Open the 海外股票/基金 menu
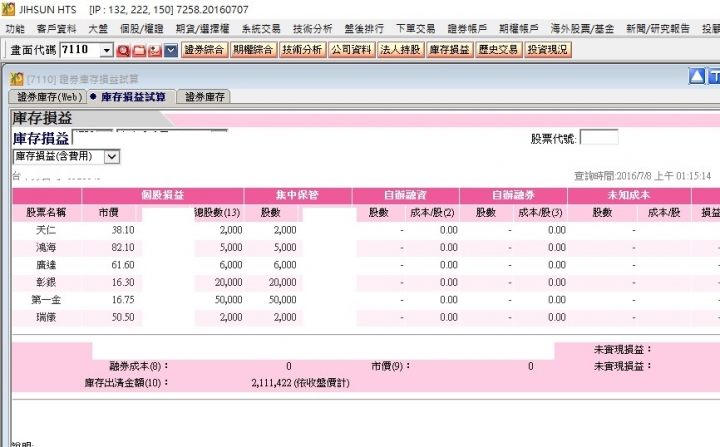Image resolution: width=720 pixels, height=447 pixels. (x=582, y=29)
